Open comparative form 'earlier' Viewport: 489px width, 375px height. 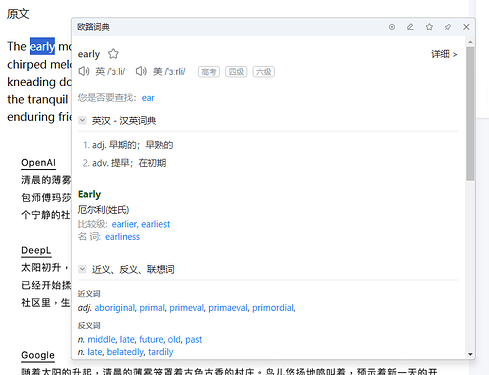coord(125,224)
